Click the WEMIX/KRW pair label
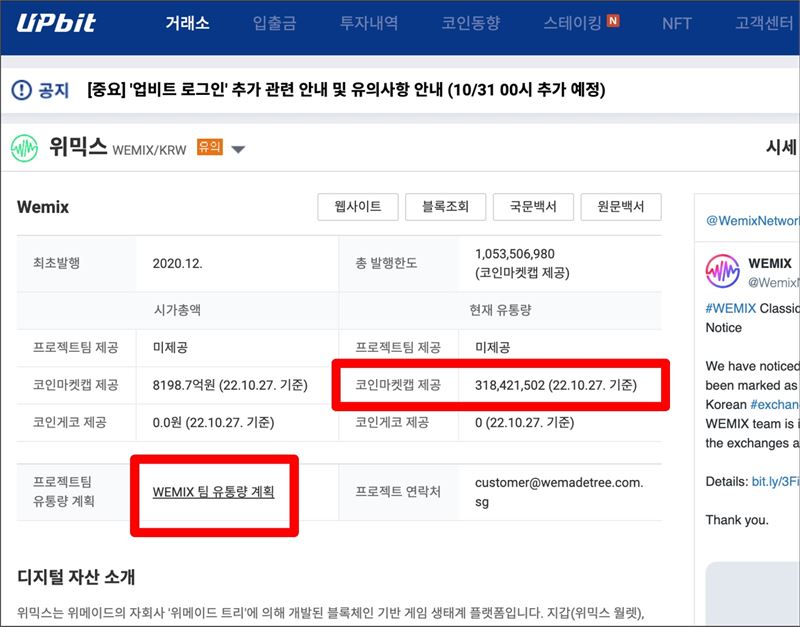This screenshot has width=800, height=627. point(149,150)
